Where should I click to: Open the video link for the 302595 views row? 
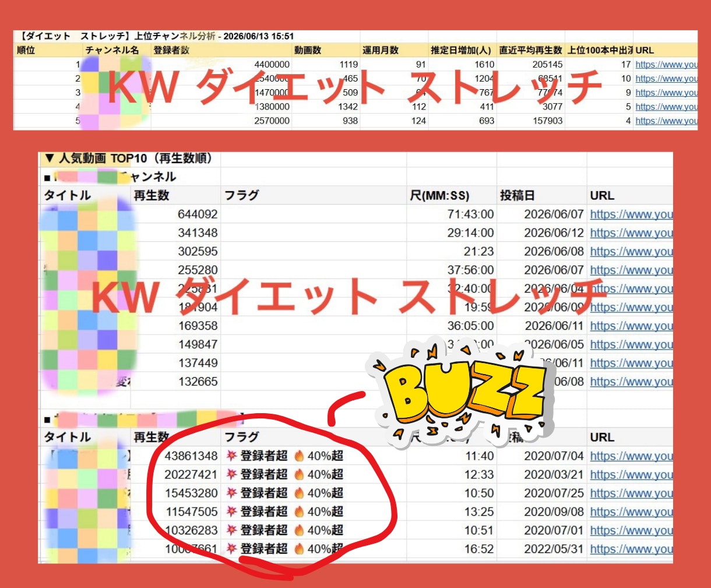click(631, 252)
